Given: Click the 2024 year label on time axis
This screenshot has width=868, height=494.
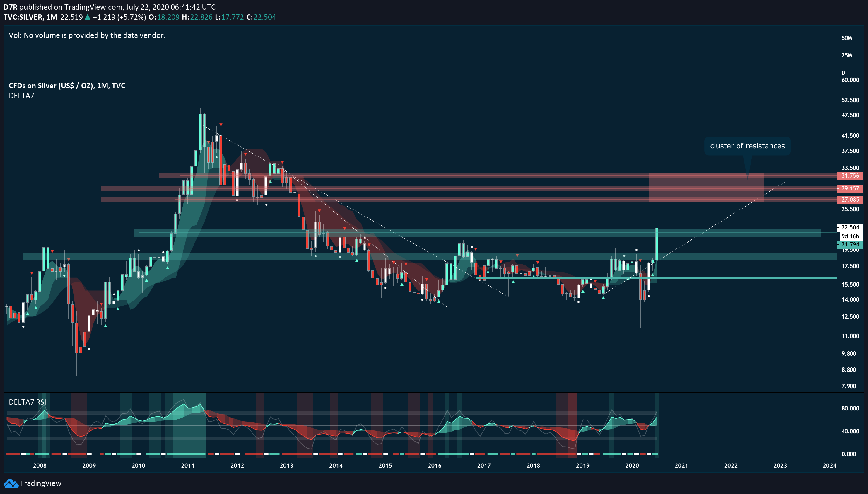Looking at the screenshot, I should click(829, 466).
